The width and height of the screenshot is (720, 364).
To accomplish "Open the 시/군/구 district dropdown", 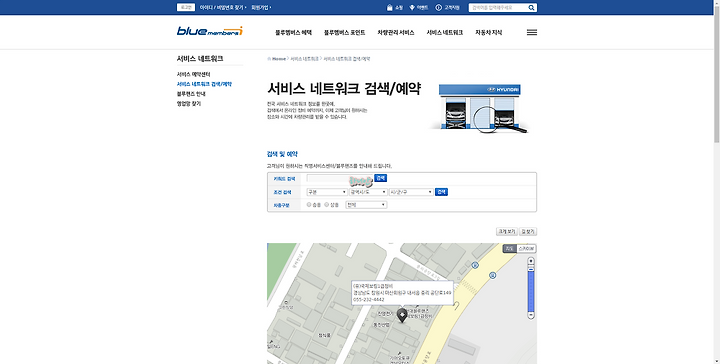I will [411, 192].
